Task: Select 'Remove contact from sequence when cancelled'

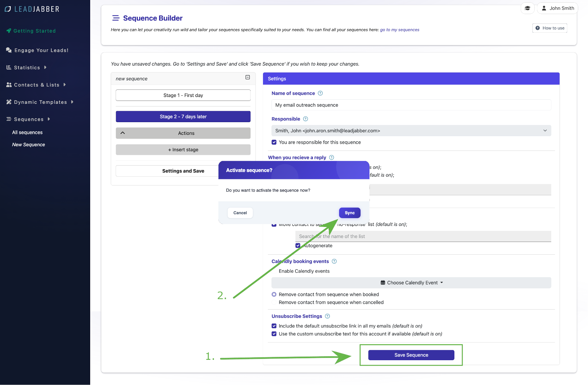Action: [x=274, y=302]
